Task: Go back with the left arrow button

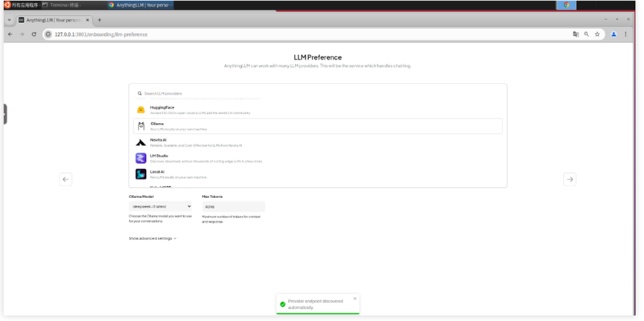Action: tap(66, 179)
